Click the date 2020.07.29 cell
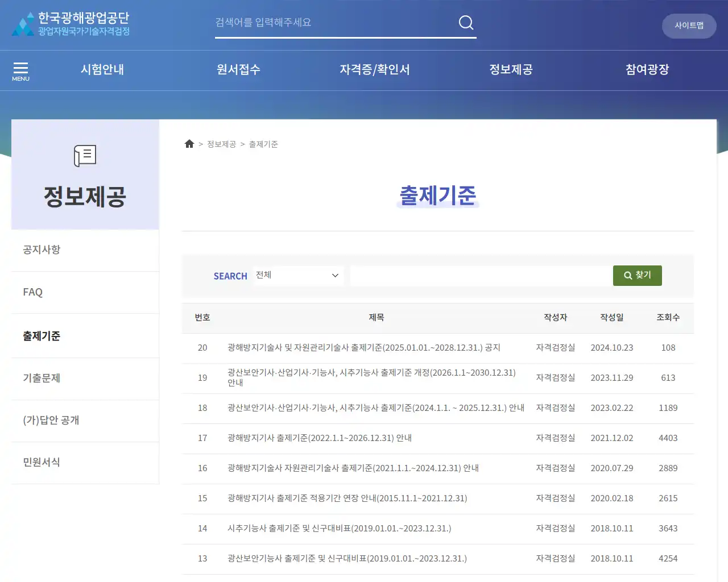 point(612,468)
